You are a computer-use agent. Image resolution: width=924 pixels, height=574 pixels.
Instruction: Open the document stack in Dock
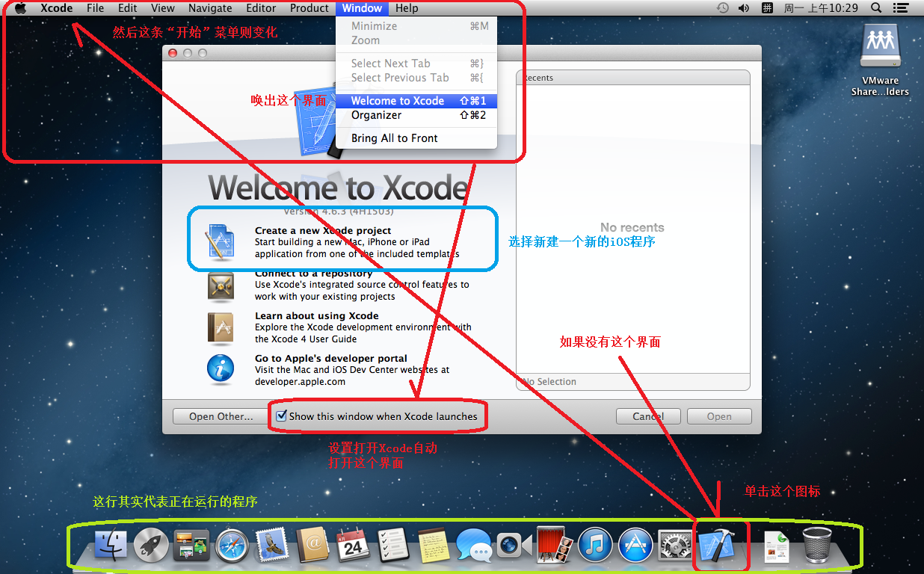point(777,547)
